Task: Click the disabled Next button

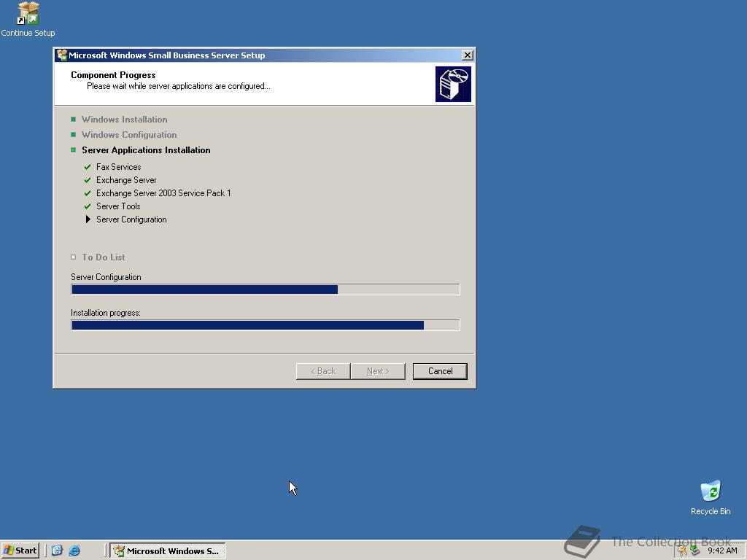Action: point(378,371)
